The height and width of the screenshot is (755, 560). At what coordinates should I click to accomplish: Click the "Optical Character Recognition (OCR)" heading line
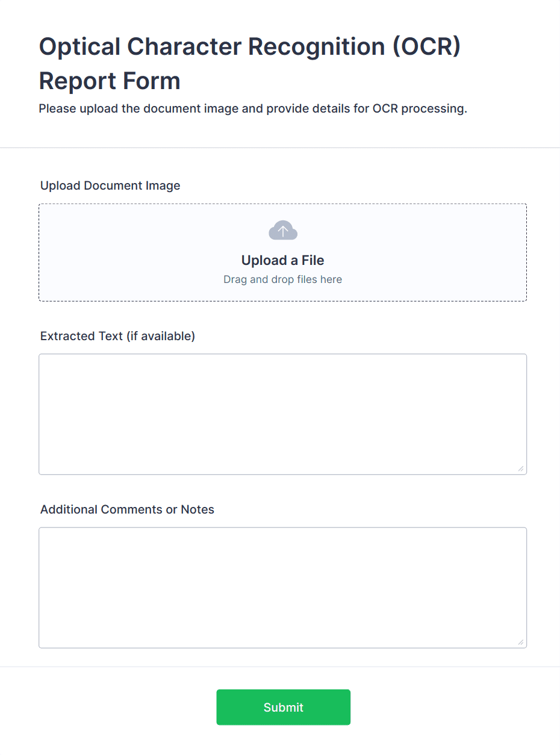[x=249, y=47]
